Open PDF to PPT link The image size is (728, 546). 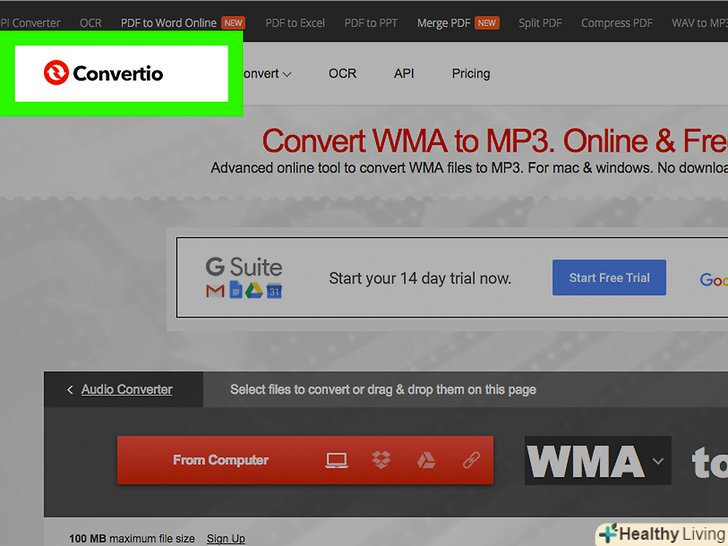point(370,23)
